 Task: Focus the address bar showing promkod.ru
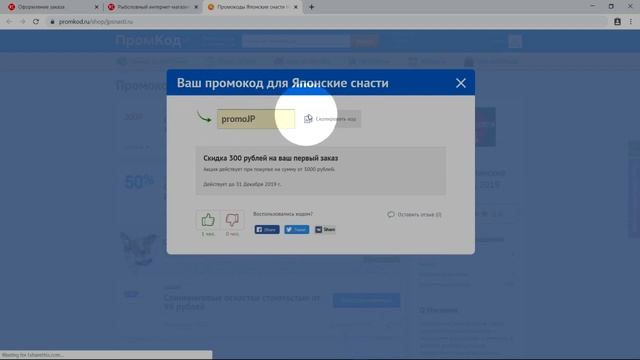pos(327,22)
